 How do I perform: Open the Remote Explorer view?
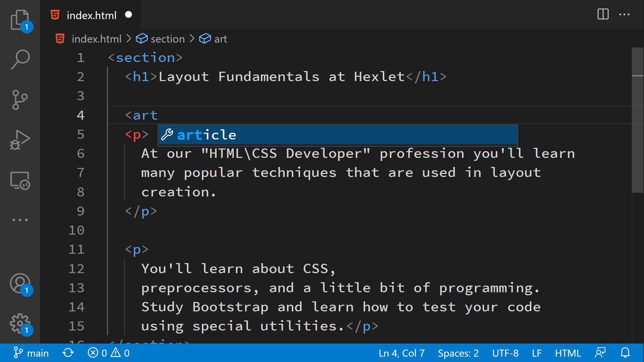[x=20, y=180]
